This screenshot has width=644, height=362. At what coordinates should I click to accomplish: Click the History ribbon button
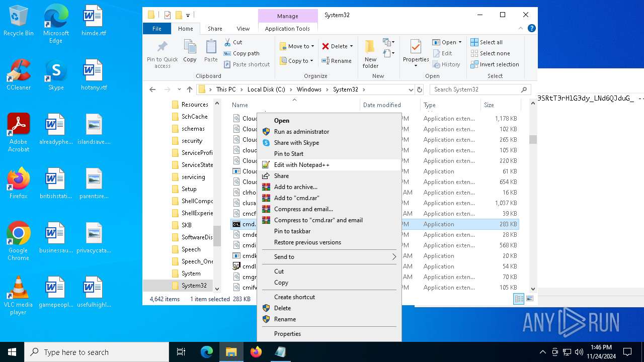coord(446,64)
